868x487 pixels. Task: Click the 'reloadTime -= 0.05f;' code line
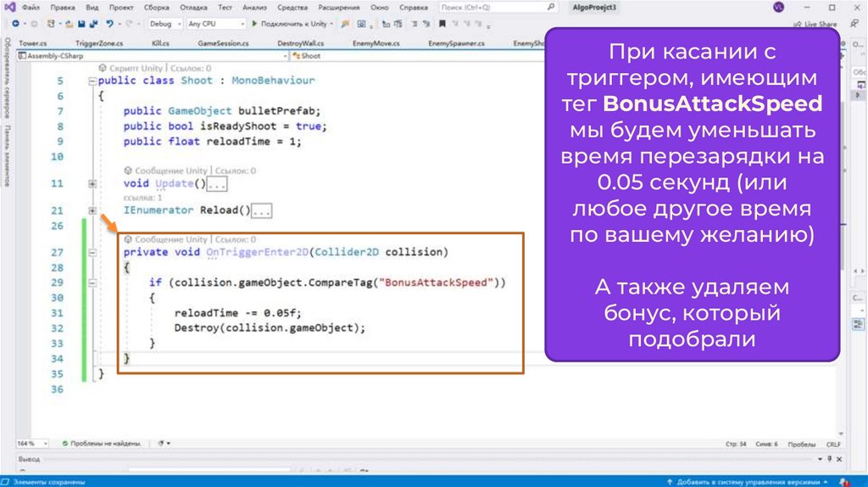[238, 313]
